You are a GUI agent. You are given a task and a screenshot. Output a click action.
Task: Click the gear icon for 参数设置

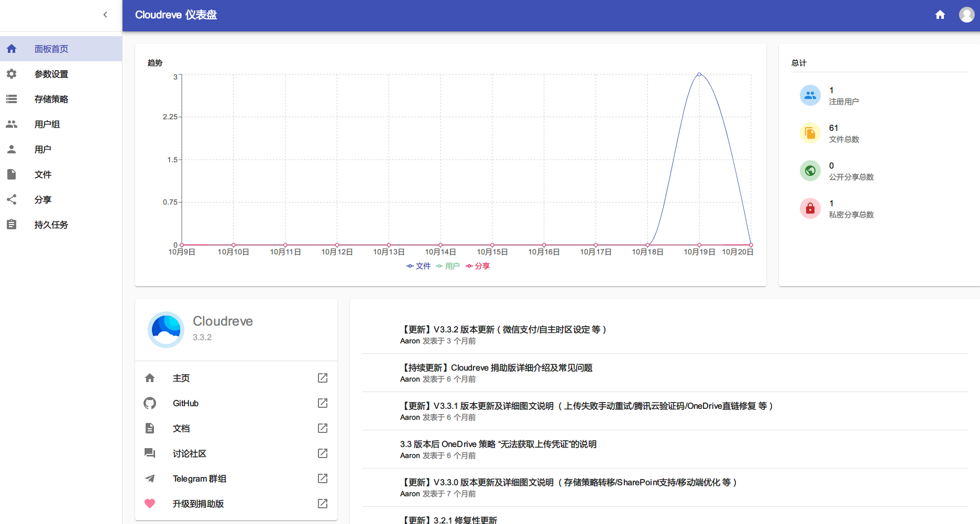point(12,74)
